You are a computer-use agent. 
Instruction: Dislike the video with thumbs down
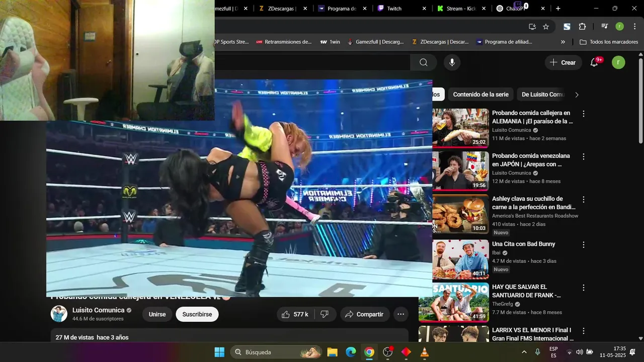(325, 314)
